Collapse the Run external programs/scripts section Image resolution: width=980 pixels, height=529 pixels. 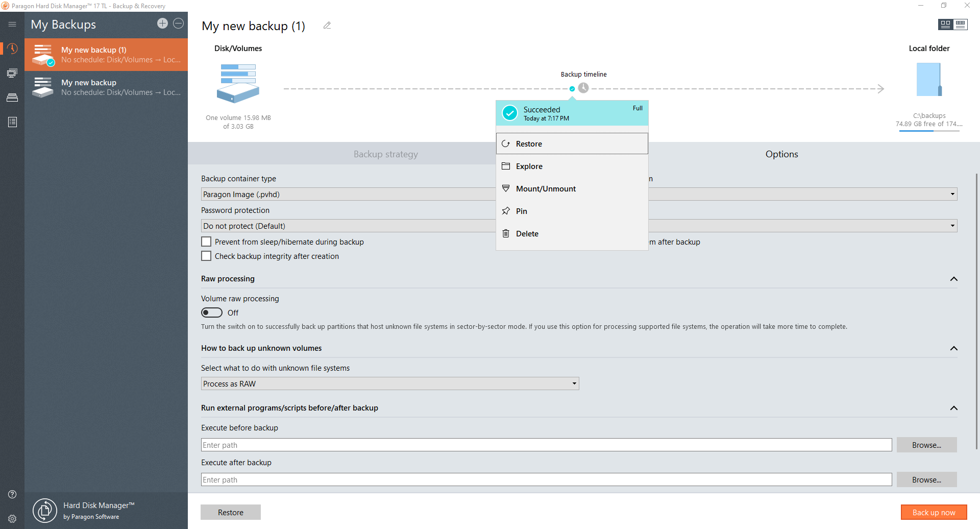pos(953,408)
